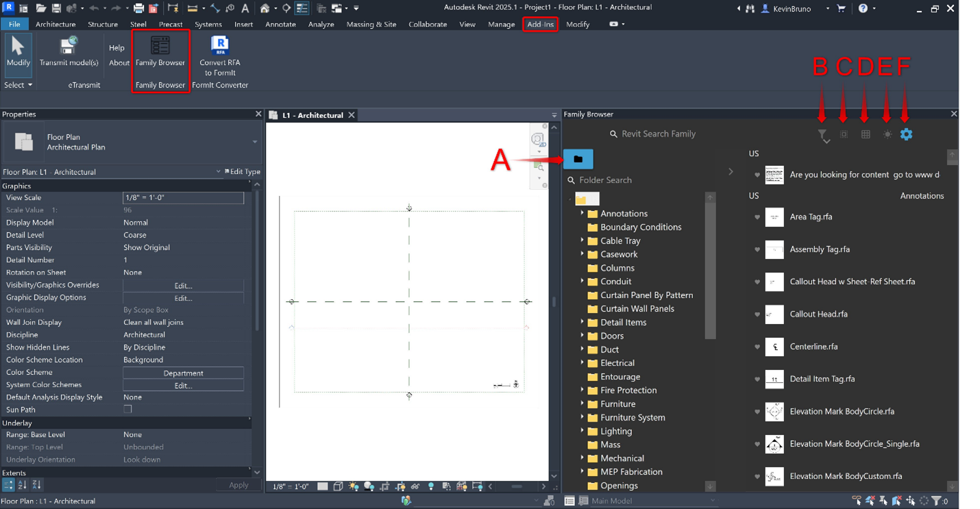980x509 pixels.
Task: Favorite Callout Head w Sheet-Ref Sheet.rfa heart
Action: tap(757, 282)
